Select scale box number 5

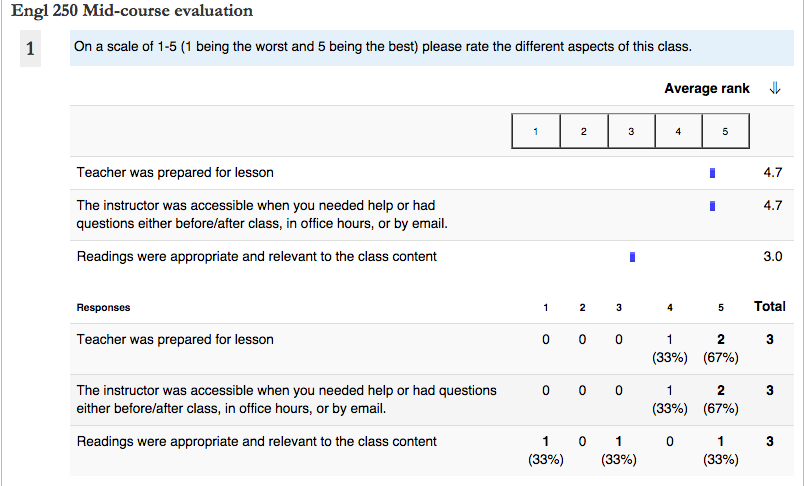725,132
